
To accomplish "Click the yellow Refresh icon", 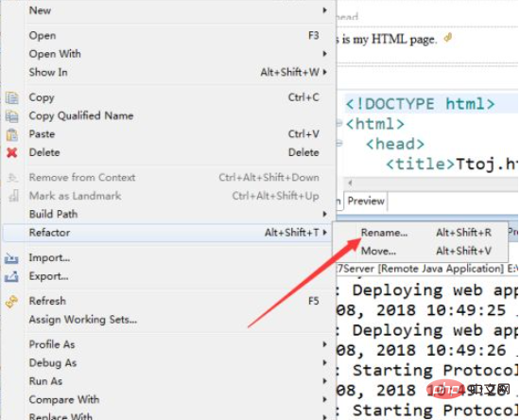I will 11,301.
